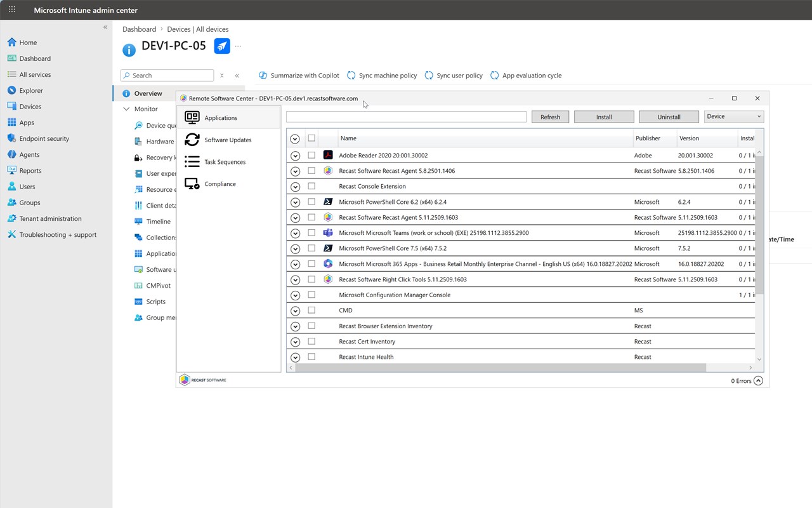Click the Refresh button
This screenshot has width=812, height=508.
(550, 117)
